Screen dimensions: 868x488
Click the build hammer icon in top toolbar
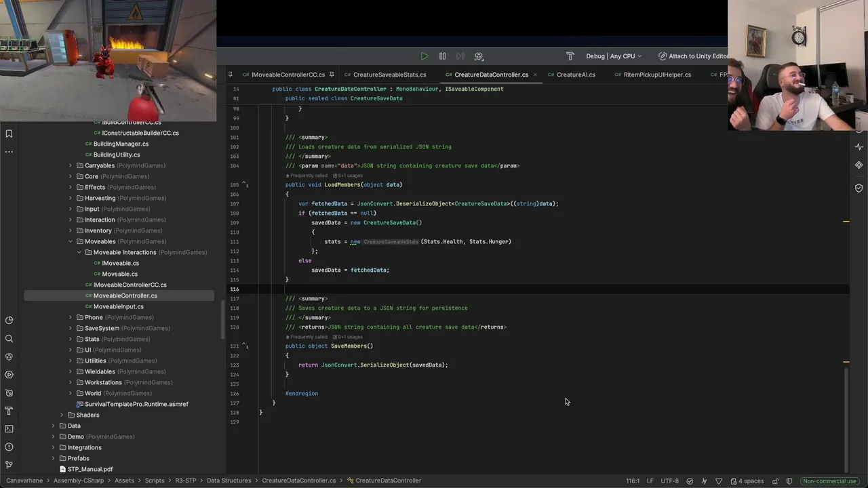[x=570, y=56]
